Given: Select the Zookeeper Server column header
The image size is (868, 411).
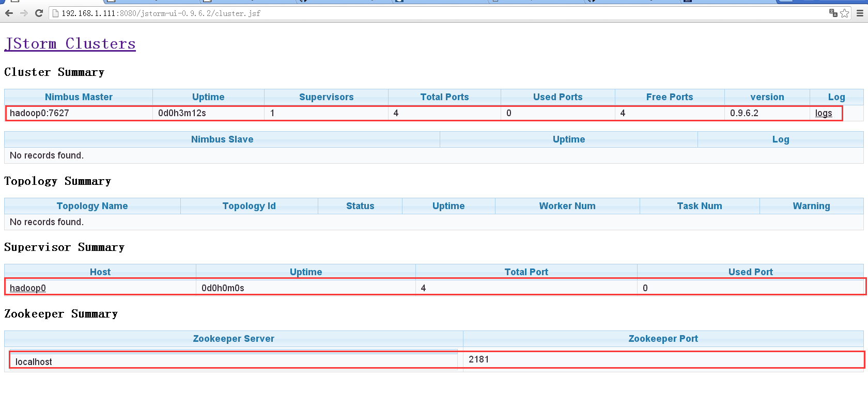Looking at the screenshot, I should click(234, 339).
